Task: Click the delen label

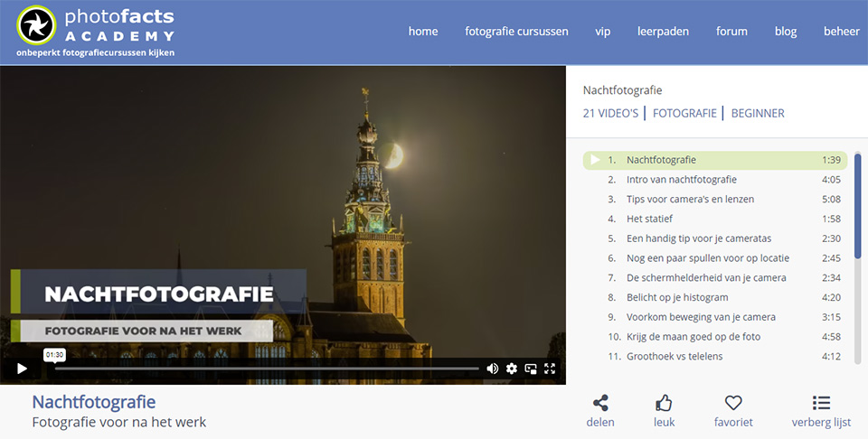Action: click(x=600, y=423)
